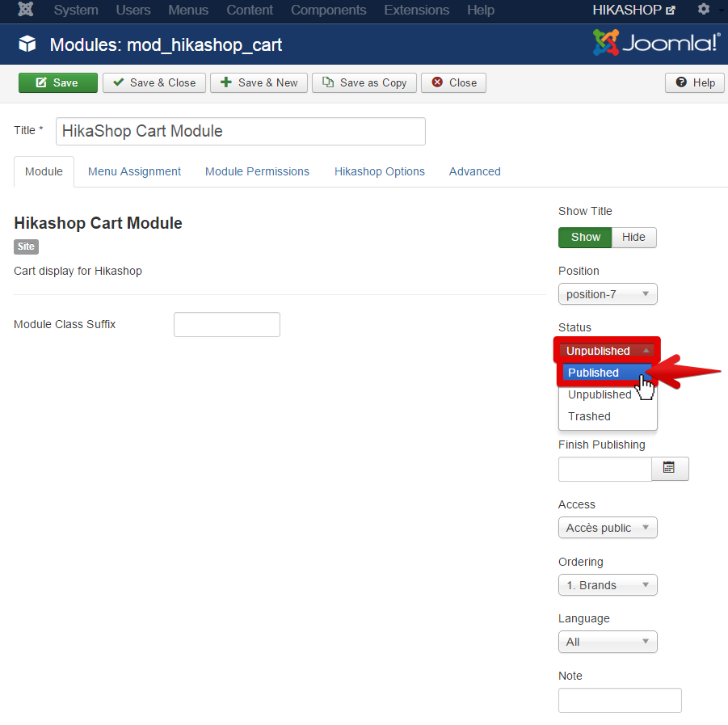
Task: Choose Unpublished option in Status list
Action: pos(600,394)
